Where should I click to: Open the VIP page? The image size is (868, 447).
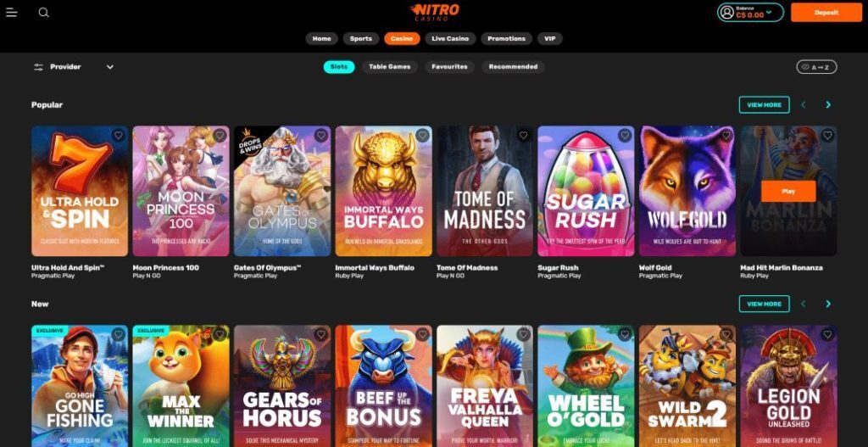click(549, 39)
